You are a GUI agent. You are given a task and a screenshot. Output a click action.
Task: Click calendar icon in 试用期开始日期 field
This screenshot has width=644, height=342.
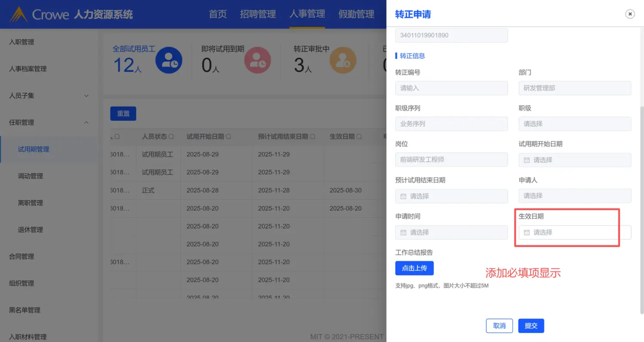tap(527, 160)
